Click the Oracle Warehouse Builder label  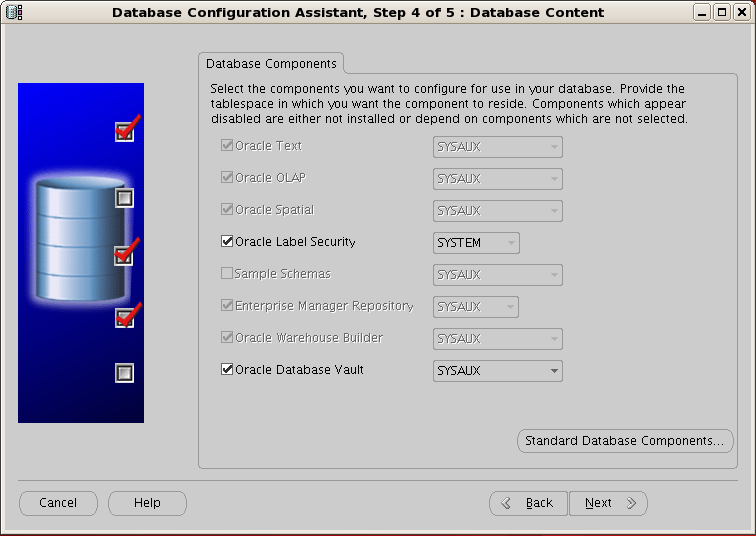[309, 338]
